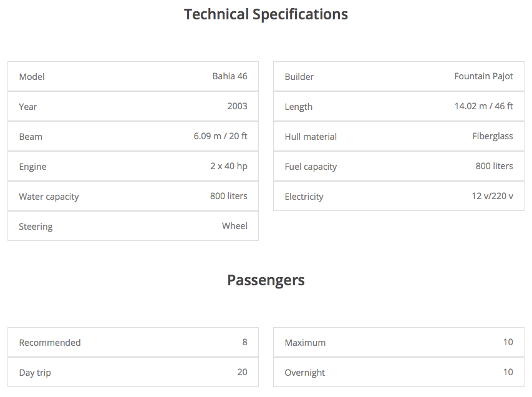The image size is (532, 397).
Task: Click the Overnight passengers row label
Action: coord(305,373)
